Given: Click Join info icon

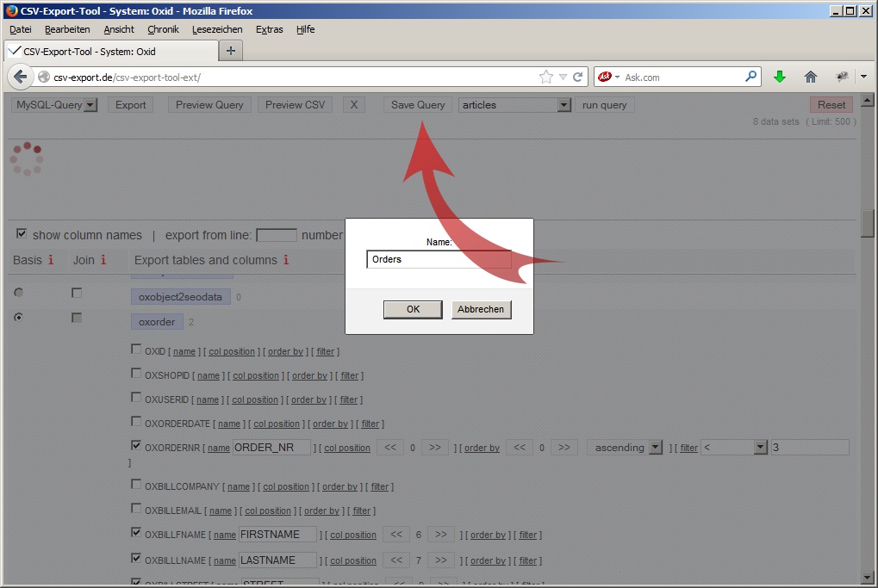Looking at the screenshot, I should click(x=103, y=260).
